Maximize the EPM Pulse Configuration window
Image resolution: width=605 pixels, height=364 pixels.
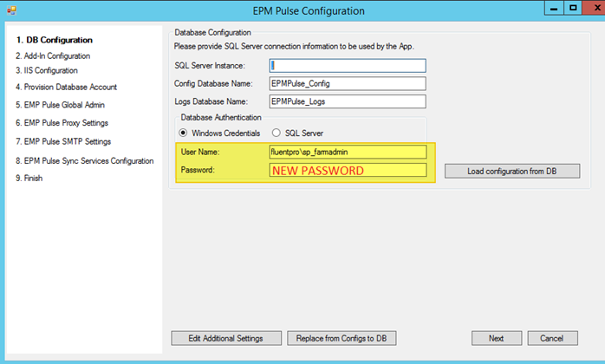point(573,8)
